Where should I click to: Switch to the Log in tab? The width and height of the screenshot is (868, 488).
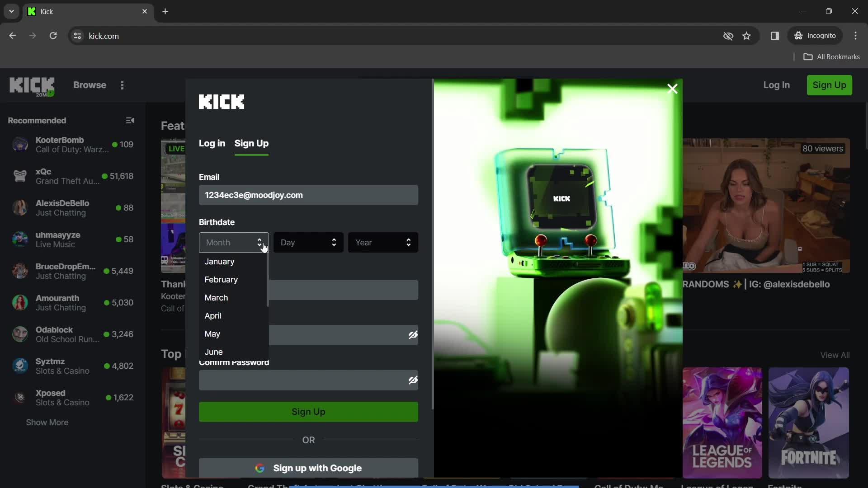pos(212,143)
